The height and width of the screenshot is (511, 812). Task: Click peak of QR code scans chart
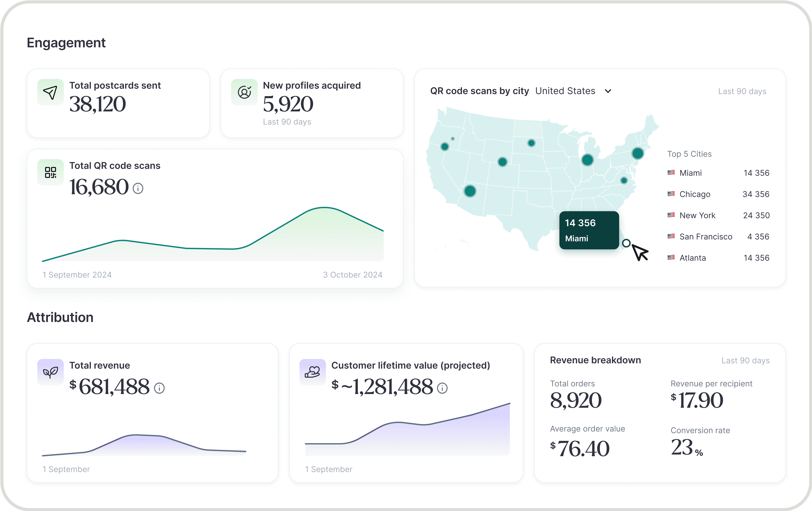324,208
